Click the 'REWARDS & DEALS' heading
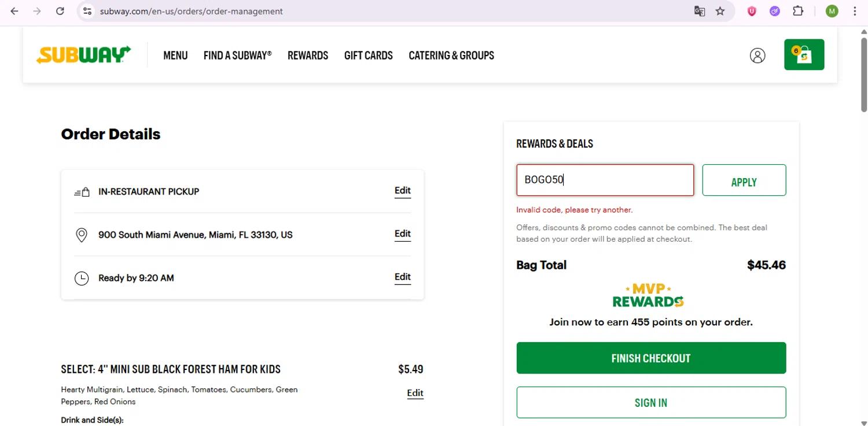The width and height of the screenshot is (868, 426). (554, 144)
